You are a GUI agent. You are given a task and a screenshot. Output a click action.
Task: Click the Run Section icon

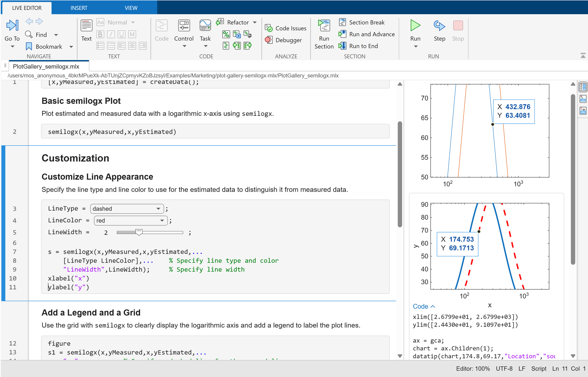click(x=324, y=26)
